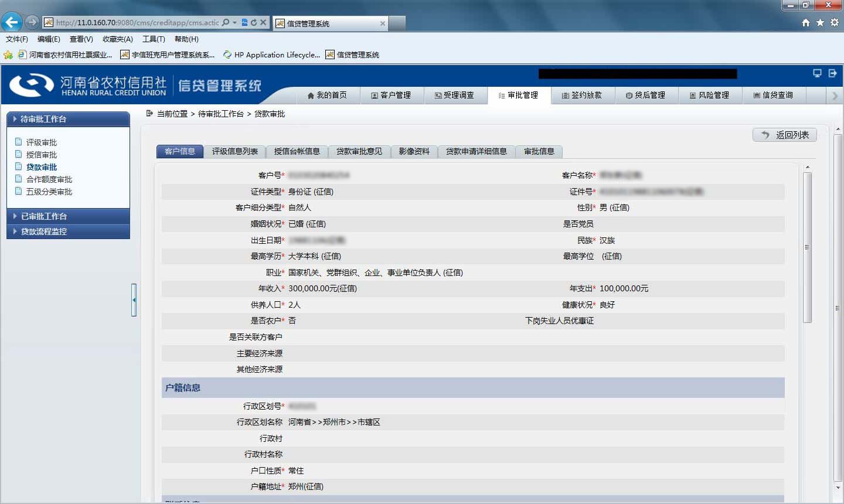Click 河南省>>郑州市>>市辖区 value
The height and width of the screenshot is (504, 844).
click(x=334, y=422)
